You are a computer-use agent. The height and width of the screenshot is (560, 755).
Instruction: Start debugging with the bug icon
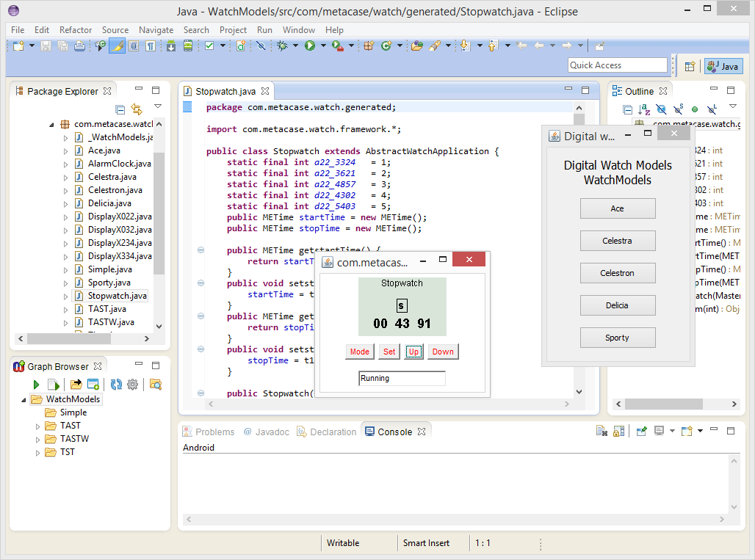(x=281, y=45)
